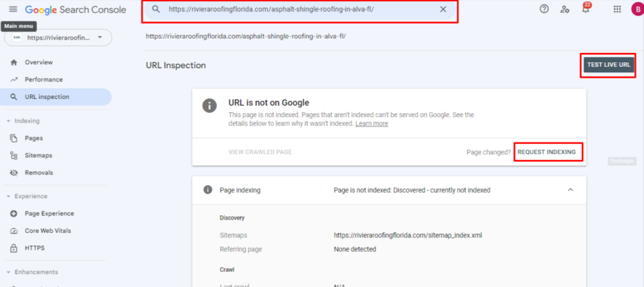Click VIEW CRAWLED PAGE

[260, 152]
